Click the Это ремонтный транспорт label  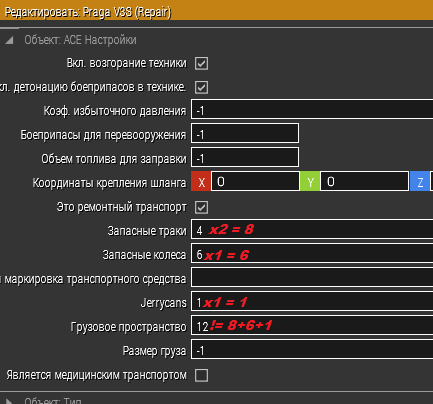122,207
